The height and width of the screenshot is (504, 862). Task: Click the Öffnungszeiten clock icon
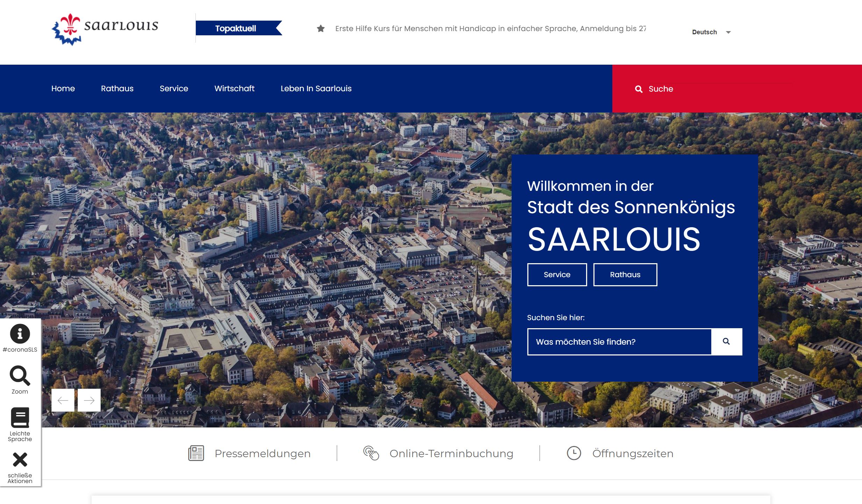point(574,453)
